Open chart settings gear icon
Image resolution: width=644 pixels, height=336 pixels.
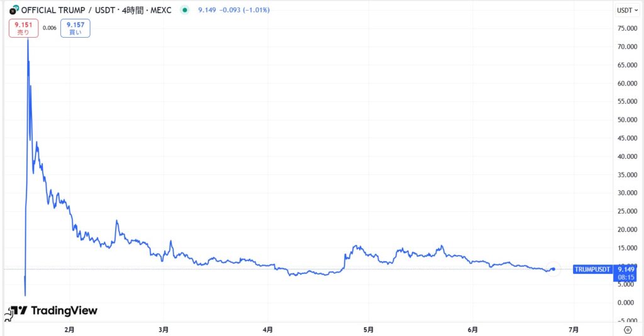pos(628,330)
